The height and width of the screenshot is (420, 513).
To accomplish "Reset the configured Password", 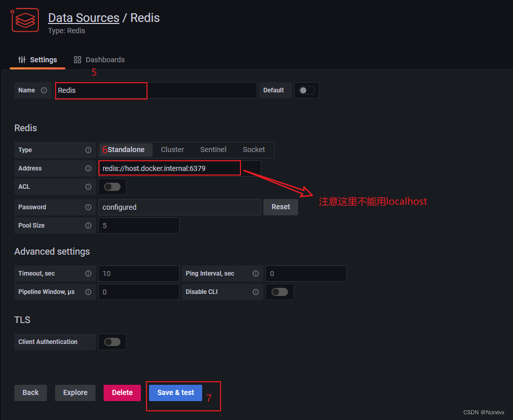I will pyautogui.click(x=280, y=207).
